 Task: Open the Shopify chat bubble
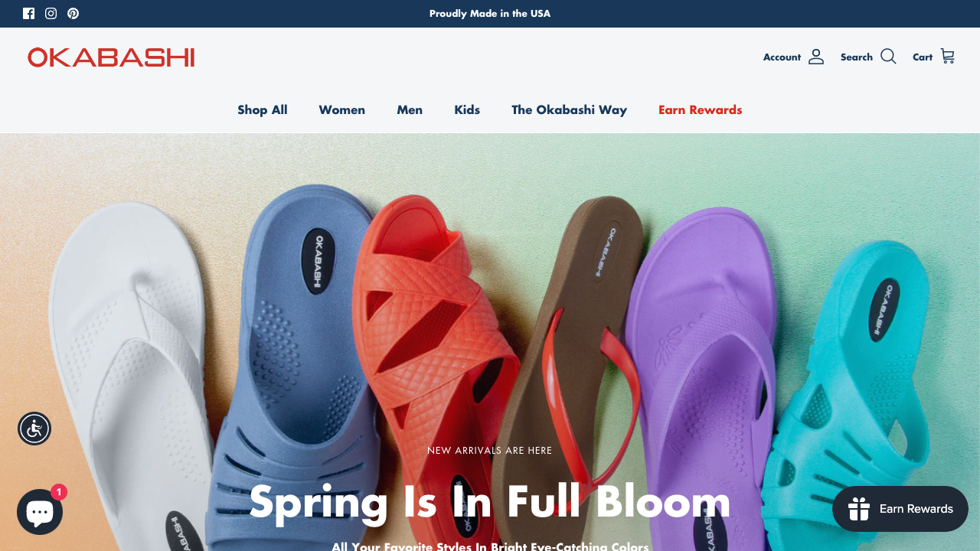click(40, 511)
